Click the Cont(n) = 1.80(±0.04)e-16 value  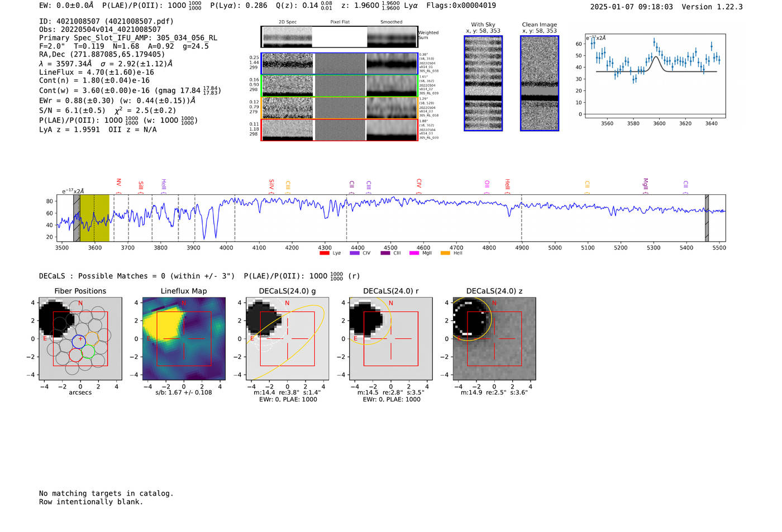pos(94,80)
